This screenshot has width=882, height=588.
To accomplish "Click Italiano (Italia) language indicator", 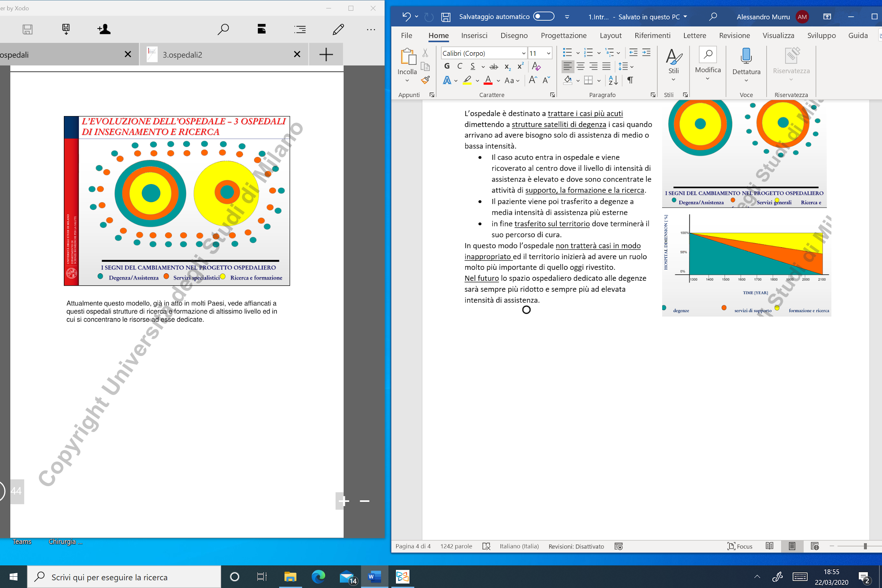I will coord(519,546).
